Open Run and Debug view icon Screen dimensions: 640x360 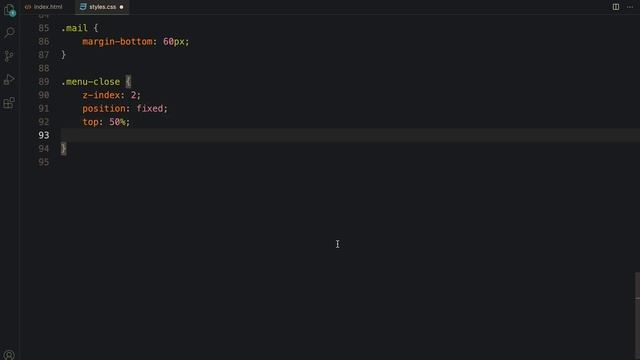pyautogui.click(x=9, y=79)
